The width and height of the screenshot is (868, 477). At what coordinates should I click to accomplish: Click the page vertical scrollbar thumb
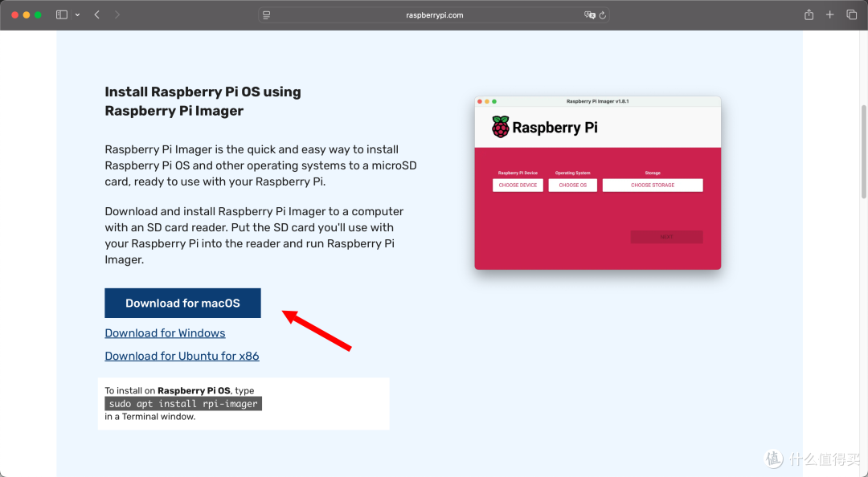click(863, 152)
